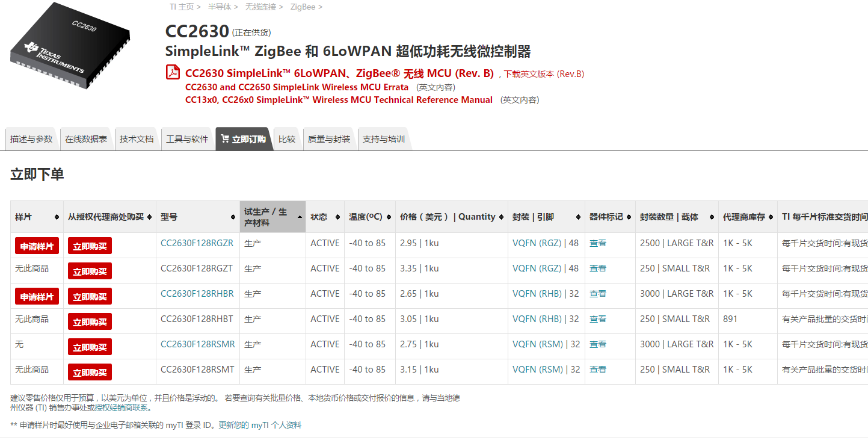Open VQFN (RGZ) package for CC2630F128RGZT
Viewport: 868px width, 440px height.
click(537, 268)
